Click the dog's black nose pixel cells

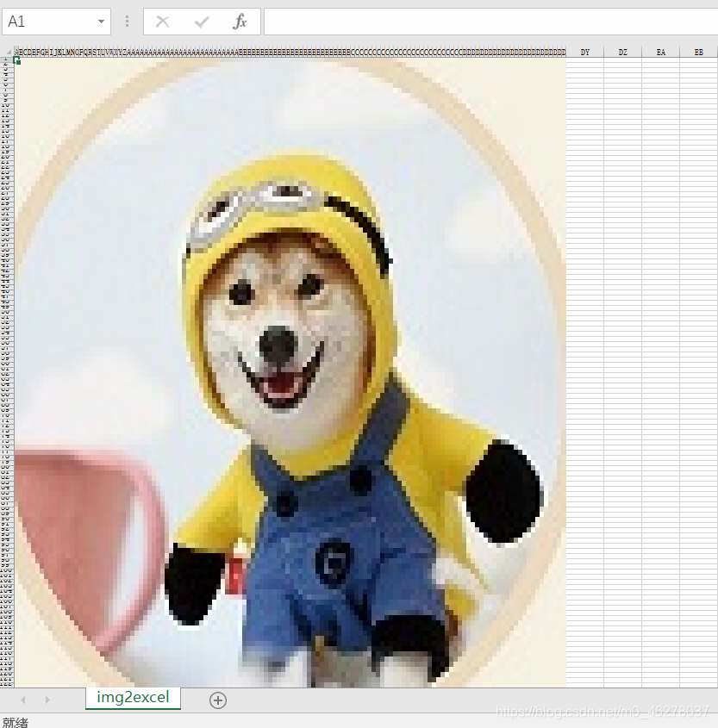click(278, 345)
